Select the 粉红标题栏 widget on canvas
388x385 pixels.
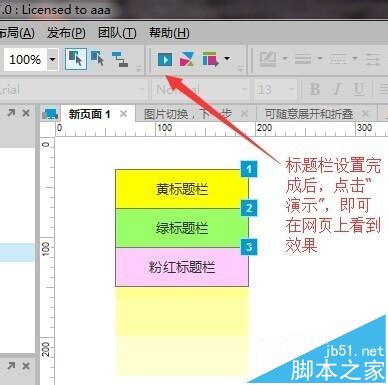pos(182,267)
